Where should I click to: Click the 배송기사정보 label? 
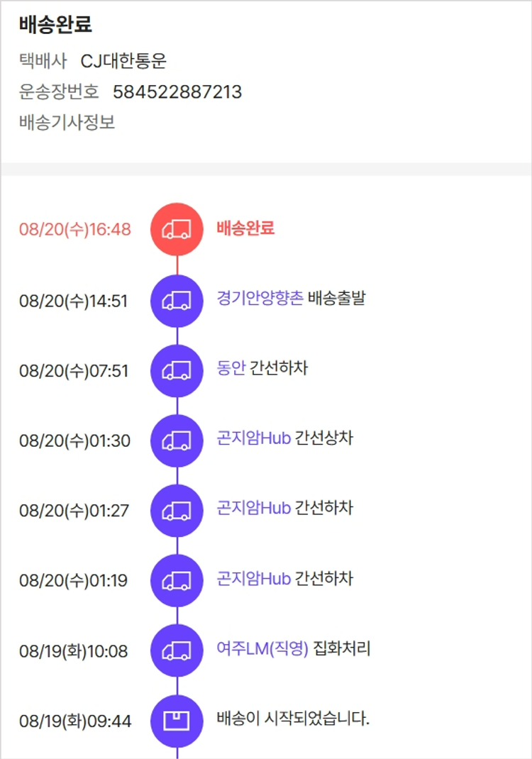(67, 122)
